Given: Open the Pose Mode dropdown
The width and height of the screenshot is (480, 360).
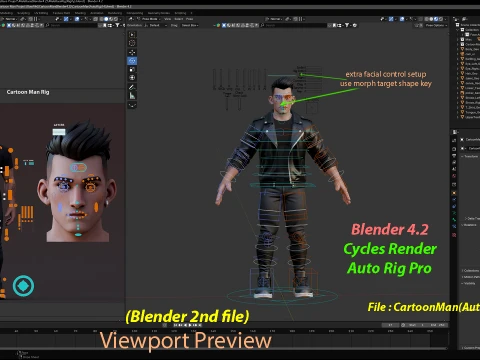Looking at the screenshot, I should [x=149, y=19].
